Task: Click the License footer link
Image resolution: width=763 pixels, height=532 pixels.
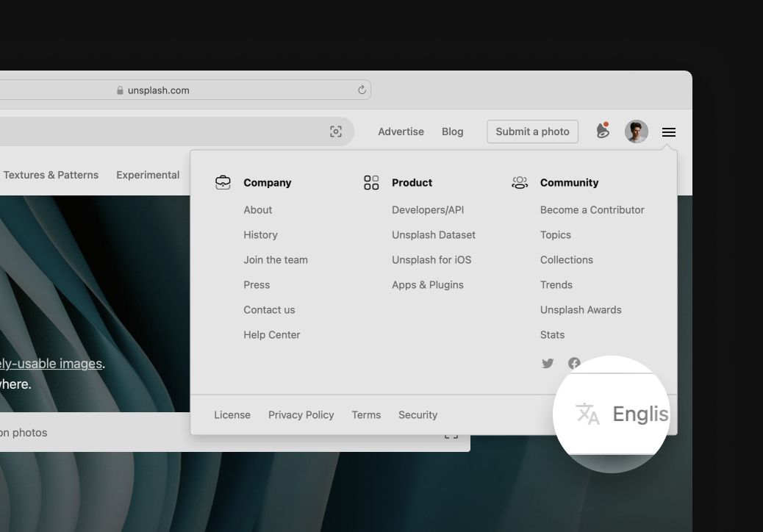Action: 232,415
